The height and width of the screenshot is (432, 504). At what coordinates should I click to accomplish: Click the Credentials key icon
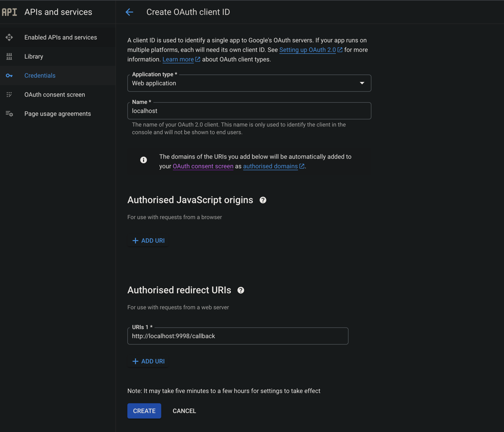[x=10, y=75]
